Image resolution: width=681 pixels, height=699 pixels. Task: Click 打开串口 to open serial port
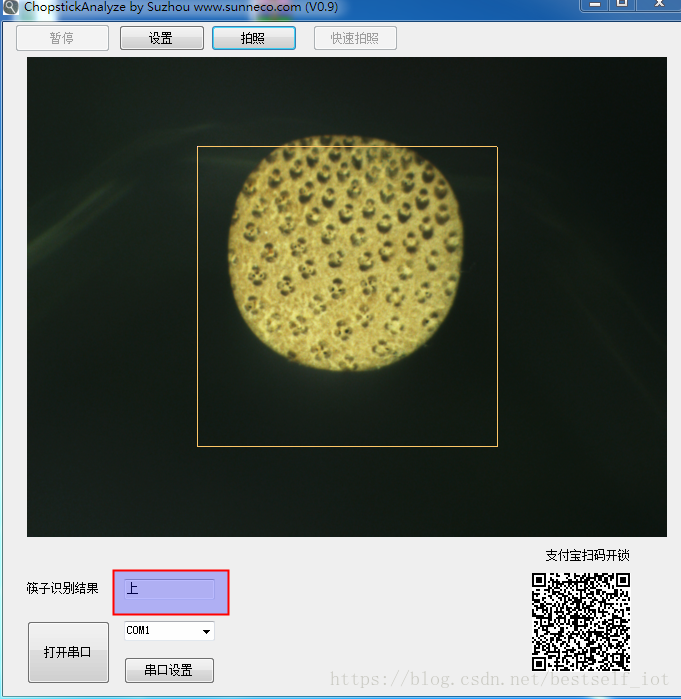[68, 652]
